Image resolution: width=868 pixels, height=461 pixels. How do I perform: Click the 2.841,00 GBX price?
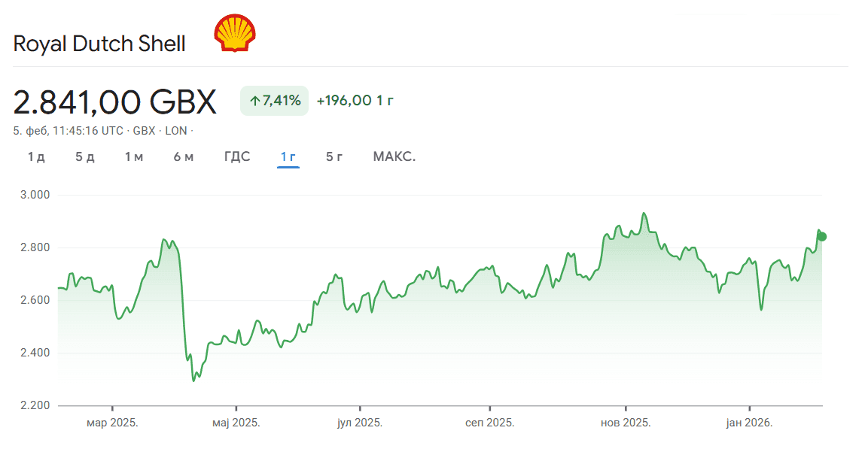coord(115,102)
